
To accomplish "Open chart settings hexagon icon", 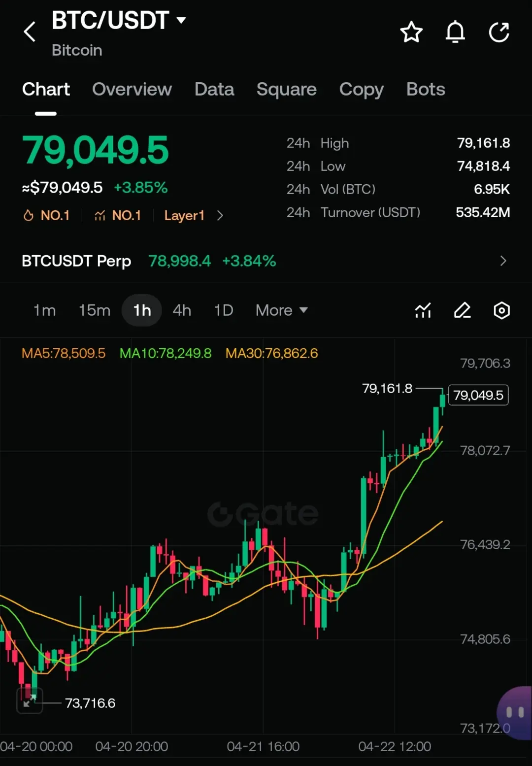I will click(x=501, y=310).
